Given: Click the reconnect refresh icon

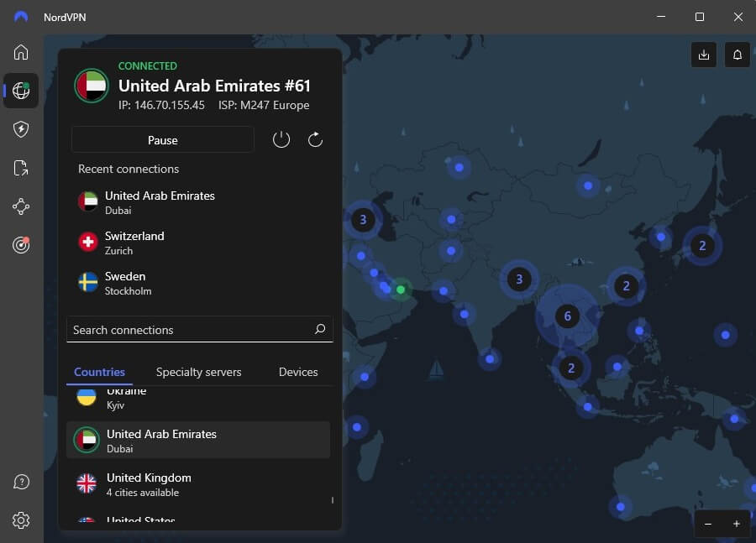Looking at the screenshot, I should pos(315,139).
